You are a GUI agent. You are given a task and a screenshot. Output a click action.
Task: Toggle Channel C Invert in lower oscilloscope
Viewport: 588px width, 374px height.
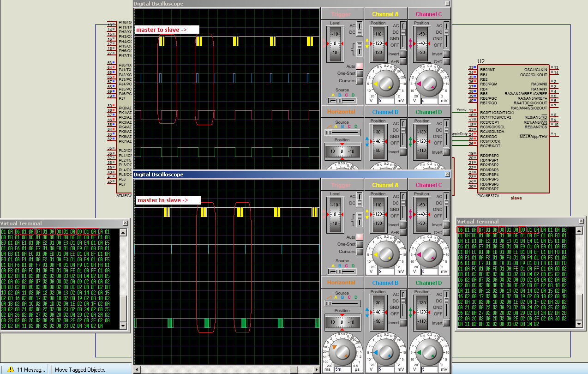(x=446, y=225)
